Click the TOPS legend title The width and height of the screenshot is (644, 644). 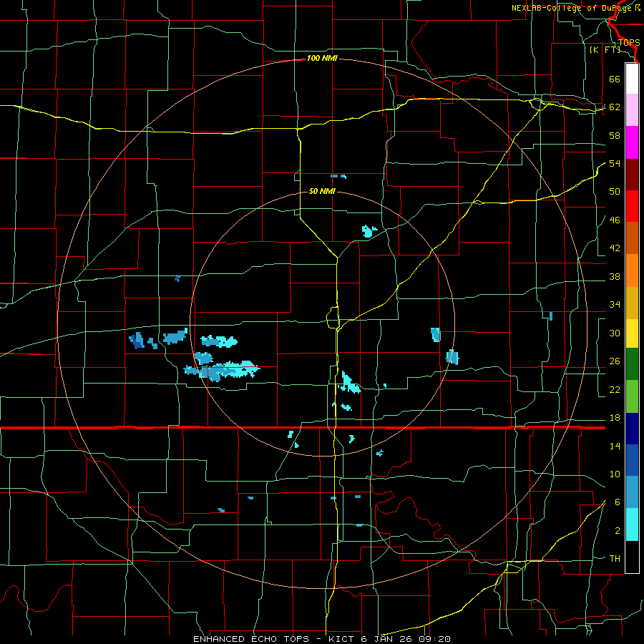(629, 43)
